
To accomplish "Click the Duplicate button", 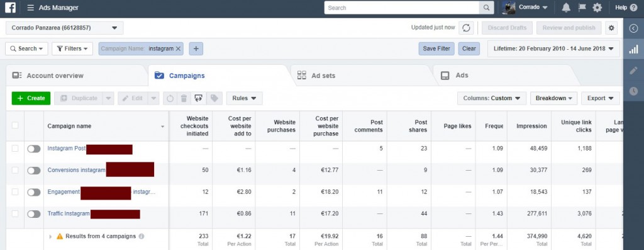I will tap(79, 98).
